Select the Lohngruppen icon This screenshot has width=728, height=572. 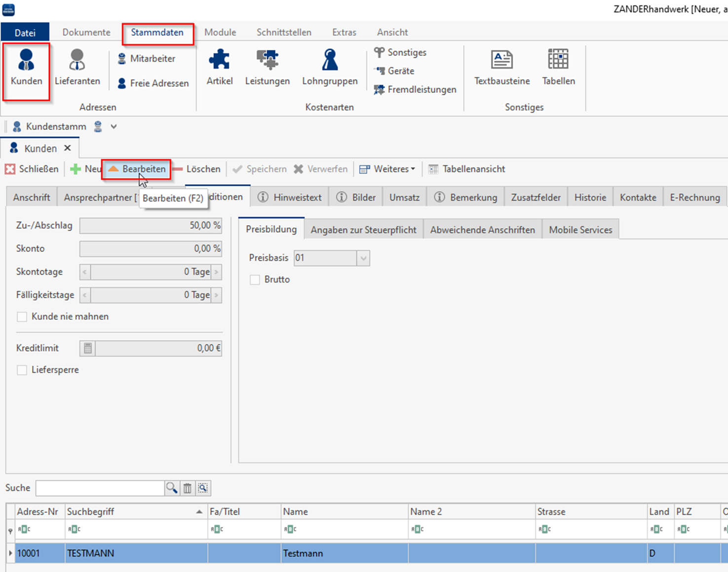click(x=330, y=68)
